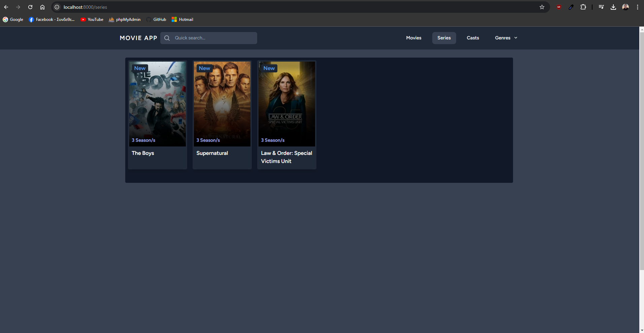This screenshot has width=644, height=333.
Task: Click the Supernatural title text
Action: click(212, 153)
